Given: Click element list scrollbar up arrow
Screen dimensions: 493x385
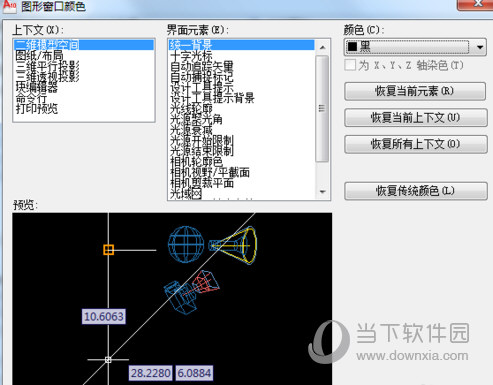Looking at the screenshot, I should (322, 48).
